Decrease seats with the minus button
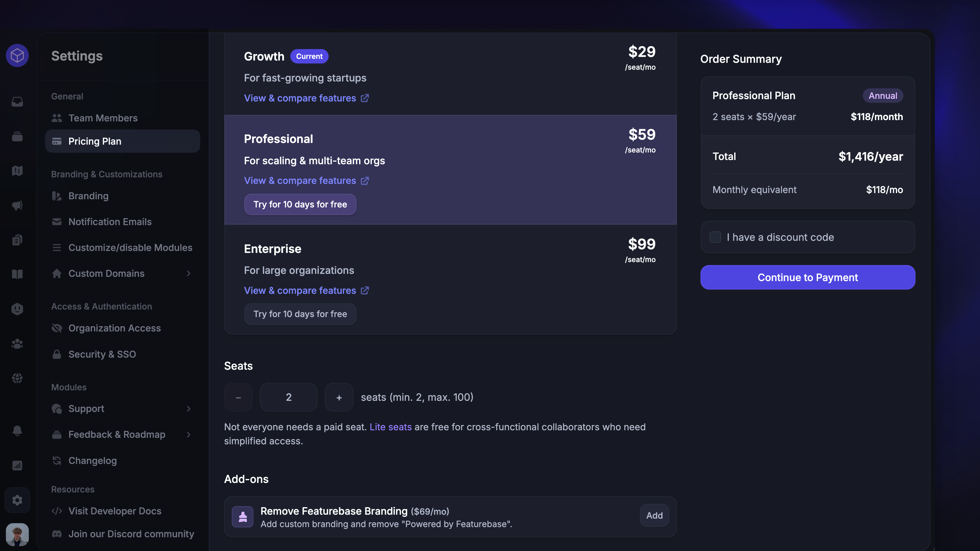The height and width of the screenshot is (551, 980). [x=238, y=397]
